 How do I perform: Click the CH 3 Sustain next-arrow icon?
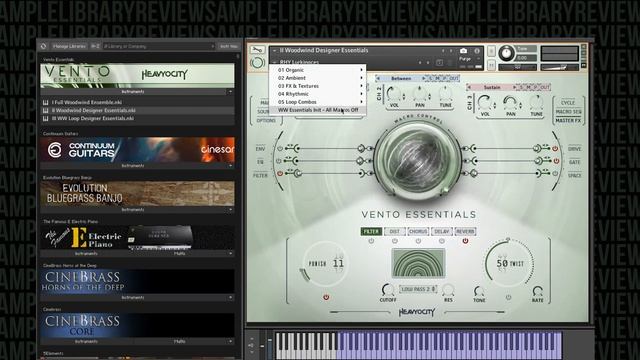coord(514,87)
